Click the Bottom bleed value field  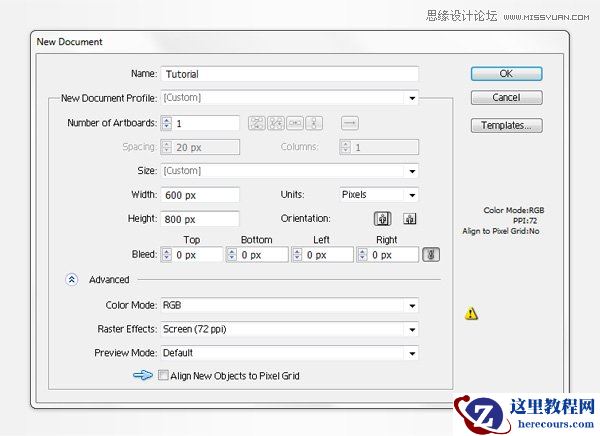(x=263, y=255)
